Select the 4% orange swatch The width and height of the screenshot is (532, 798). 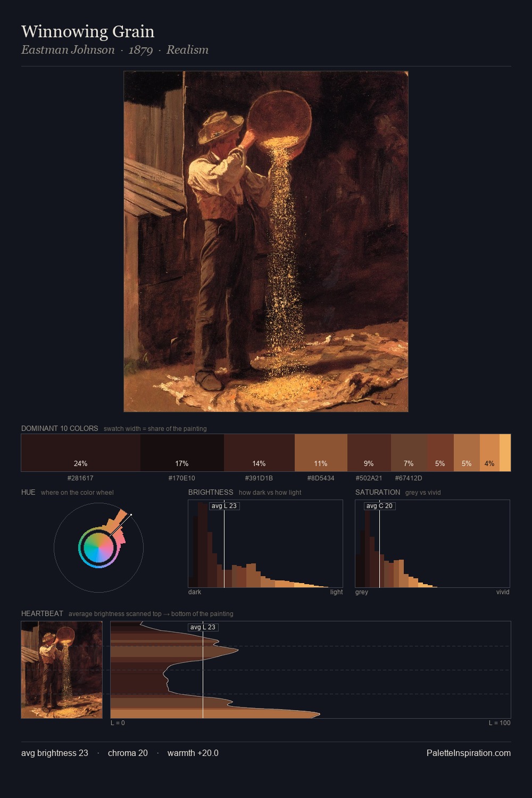(489, 453)
